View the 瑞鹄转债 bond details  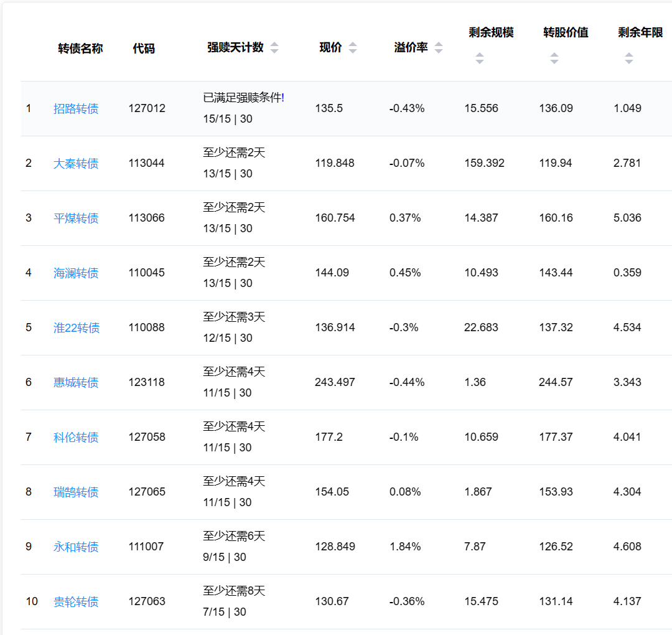[76, 492]
